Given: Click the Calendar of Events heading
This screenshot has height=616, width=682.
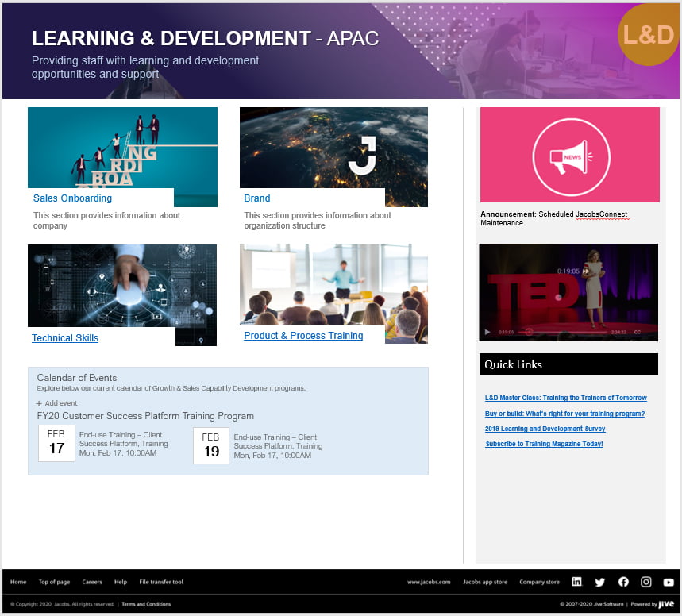Looking at the screenshot, I should tap(76, 378).
